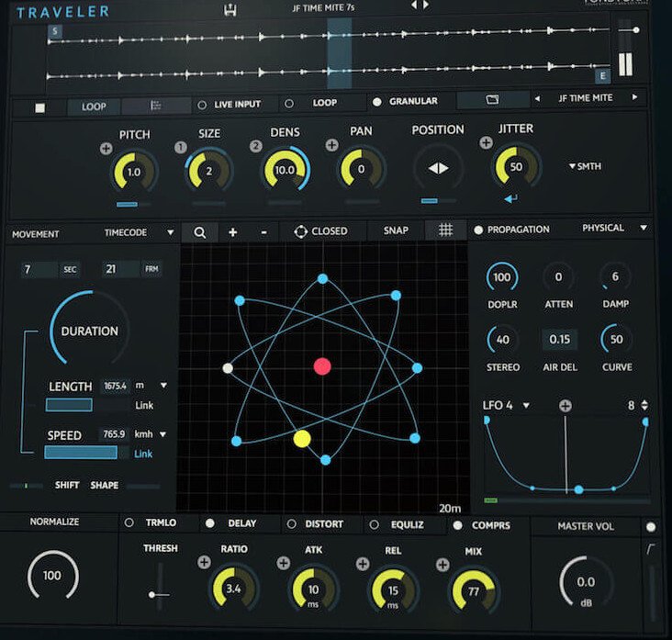
Task: Click the LENGTH blue slider bar
Action: coord(69,405)
